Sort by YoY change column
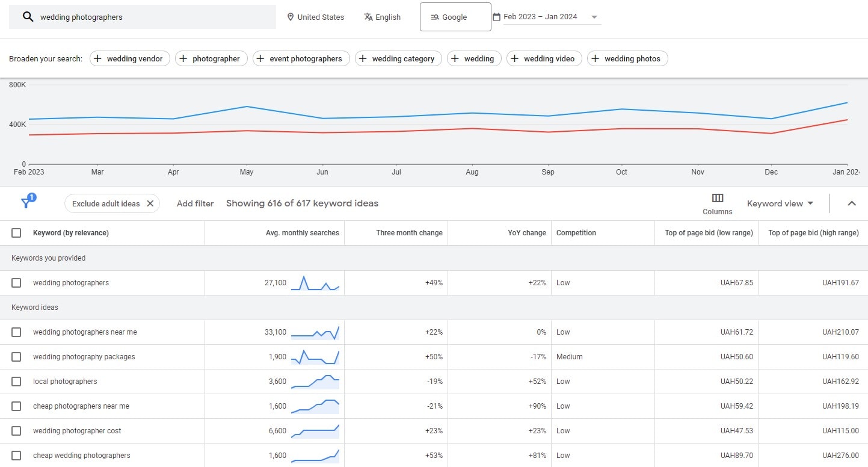Screen dimensions: 868x467 tap(527, 233)
